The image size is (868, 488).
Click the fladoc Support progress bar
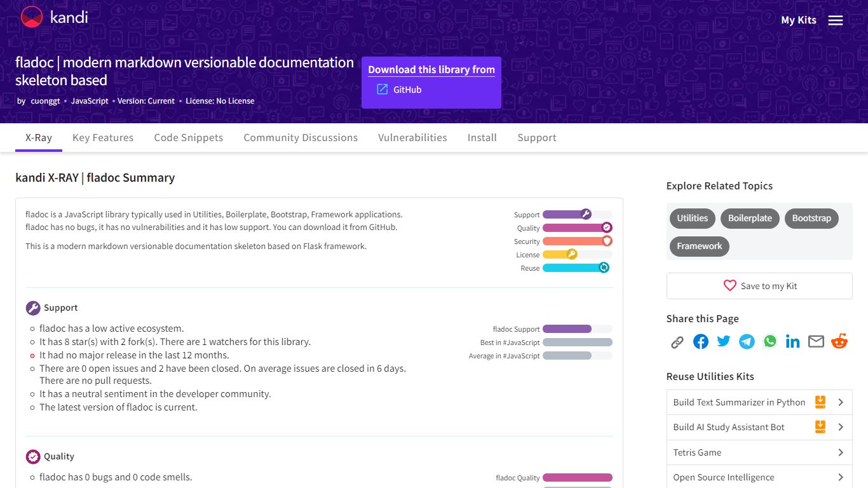[x=578, y=329]
